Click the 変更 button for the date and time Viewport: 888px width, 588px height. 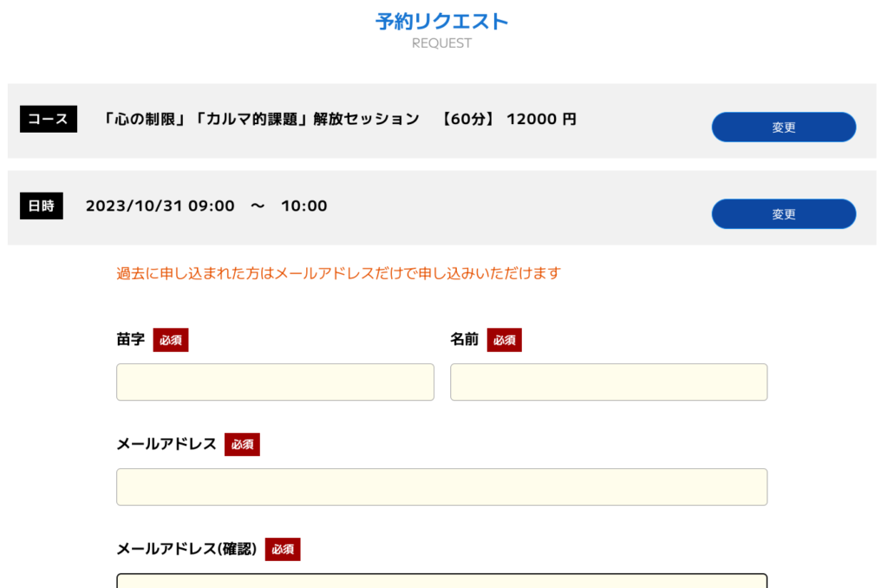[x=783, y=213]
